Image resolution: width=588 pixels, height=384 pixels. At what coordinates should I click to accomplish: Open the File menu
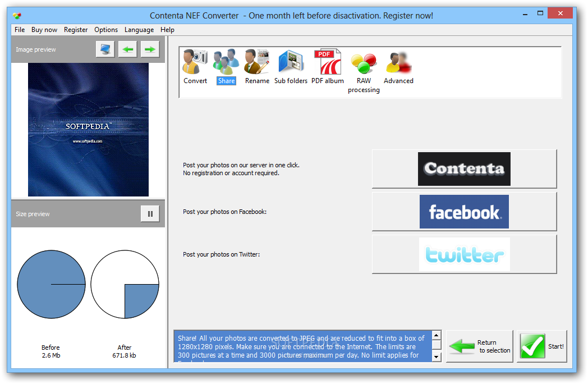point(20,30)
